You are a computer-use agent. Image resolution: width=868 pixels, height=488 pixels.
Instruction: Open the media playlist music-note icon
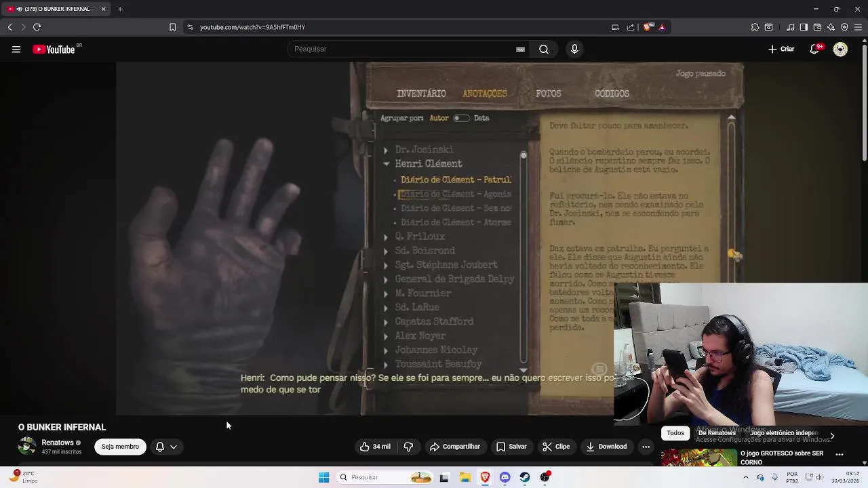click(790, 27)
